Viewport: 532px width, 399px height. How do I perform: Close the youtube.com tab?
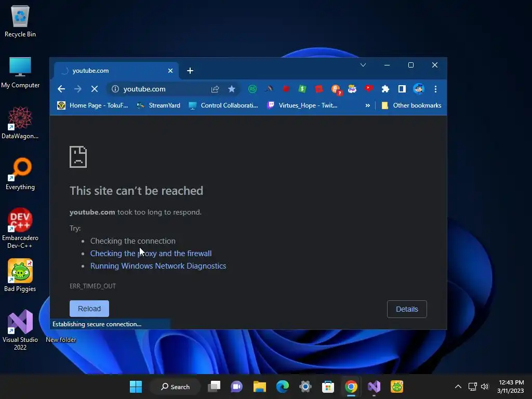(170, 71)
